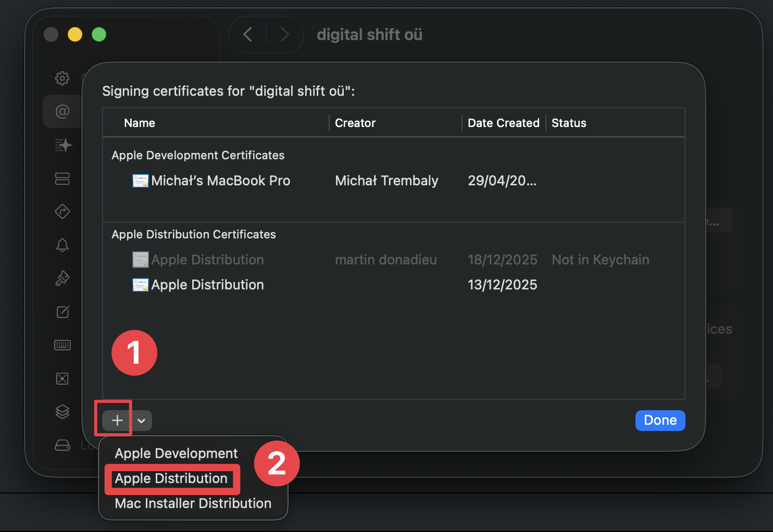Choose Apple Distribution from the menu

(172, 479)
